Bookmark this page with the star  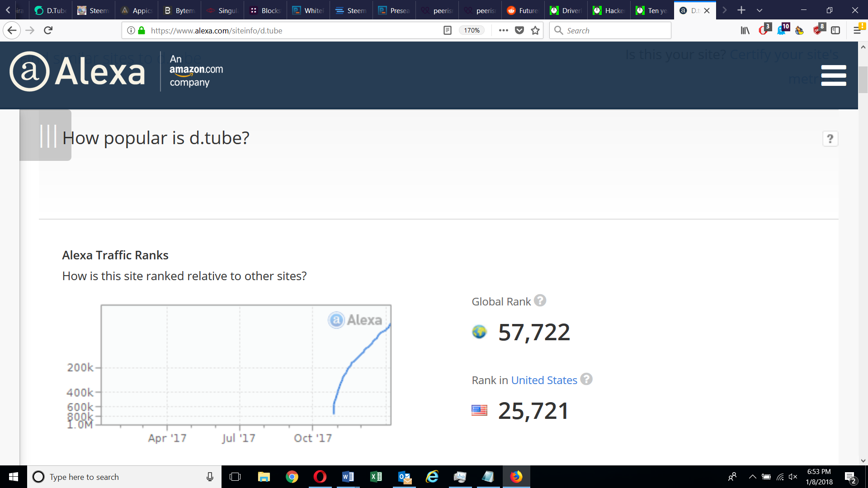[535, 30]
